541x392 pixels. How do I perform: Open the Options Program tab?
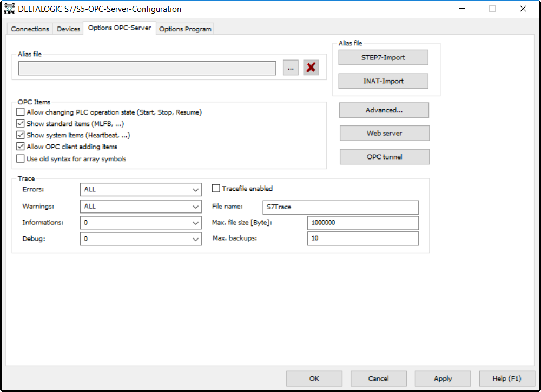[185, 29]
